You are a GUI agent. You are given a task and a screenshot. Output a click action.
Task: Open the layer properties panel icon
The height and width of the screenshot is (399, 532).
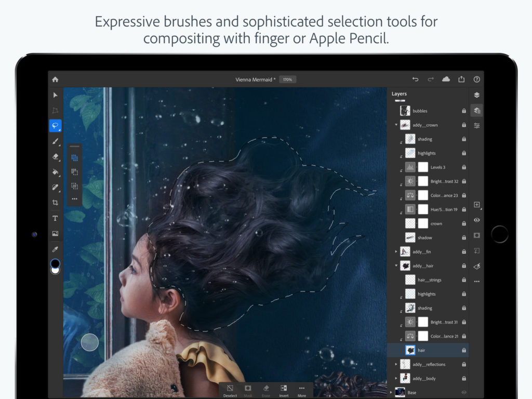[x=477, y=110]
